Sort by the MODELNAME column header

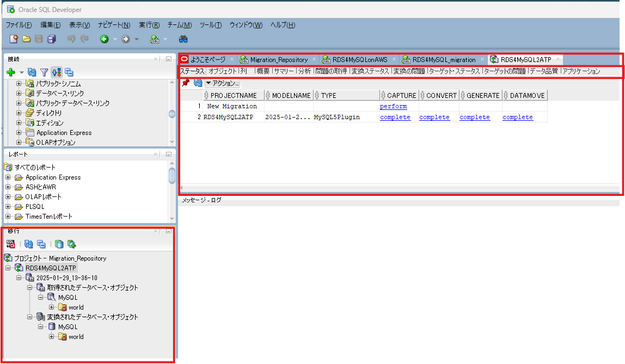pyautogui.click(x=288, y=96)
